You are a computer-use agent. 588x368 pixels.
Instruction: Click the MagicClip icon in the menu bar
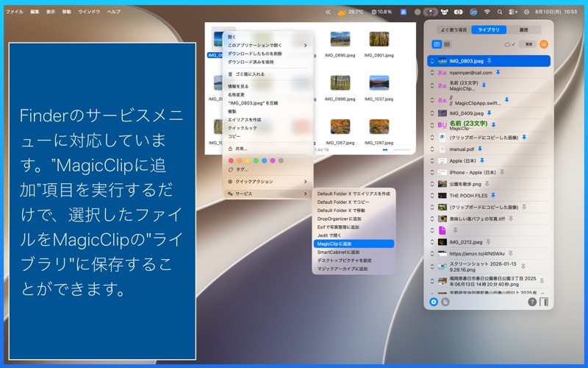431,12
